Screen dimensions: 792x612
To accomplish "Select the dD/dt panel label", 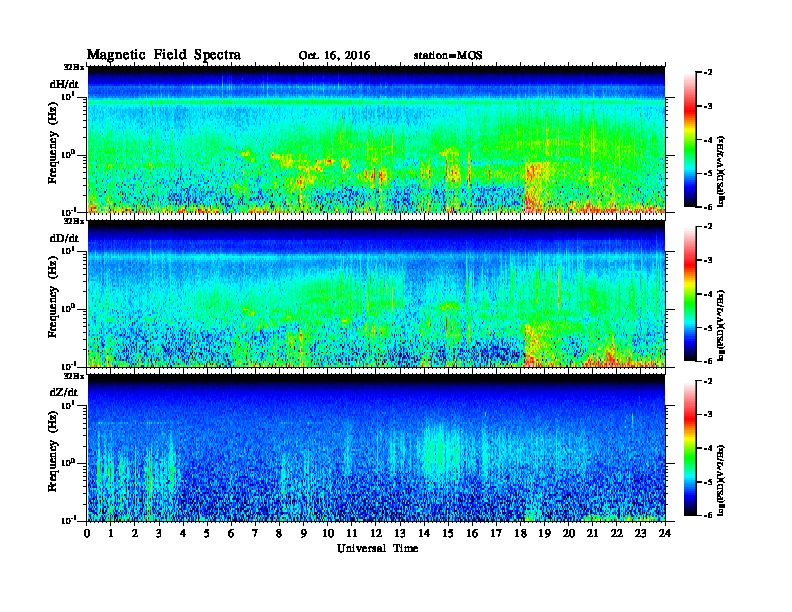I will pyautogui.click(x=64, y=238).
